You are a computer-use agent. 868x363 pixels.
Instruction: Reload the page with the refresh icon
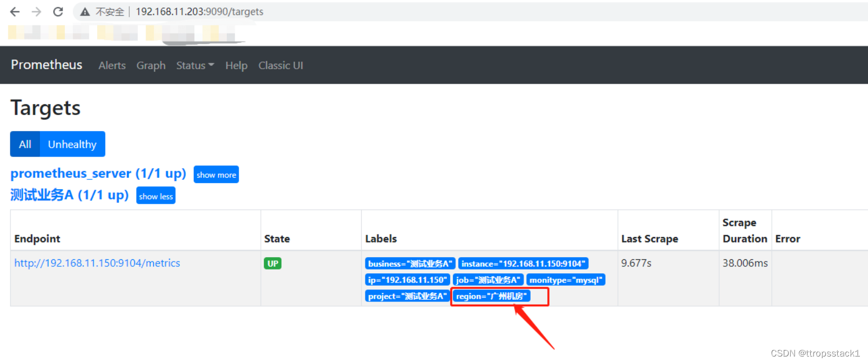[58, 11]
